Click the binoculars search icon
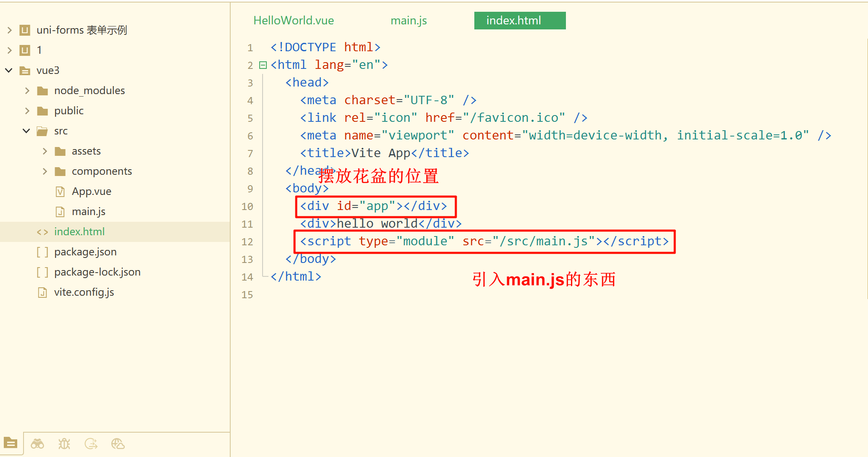The image size is (868, 457). [x=37, y=444]
